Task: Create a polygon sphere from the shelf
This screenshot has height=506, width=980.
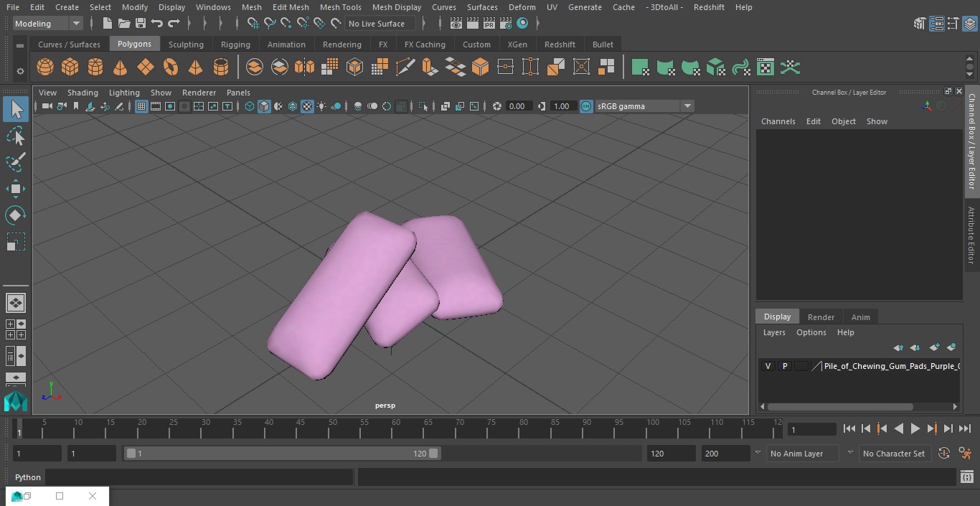Action: point(45,67)
